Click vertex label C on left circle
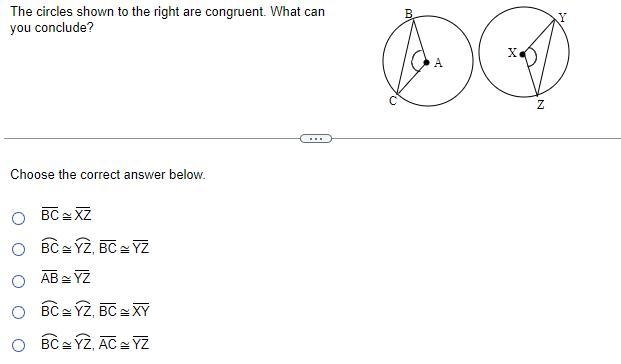Screen dimensions: 621x364 (393, 101)
